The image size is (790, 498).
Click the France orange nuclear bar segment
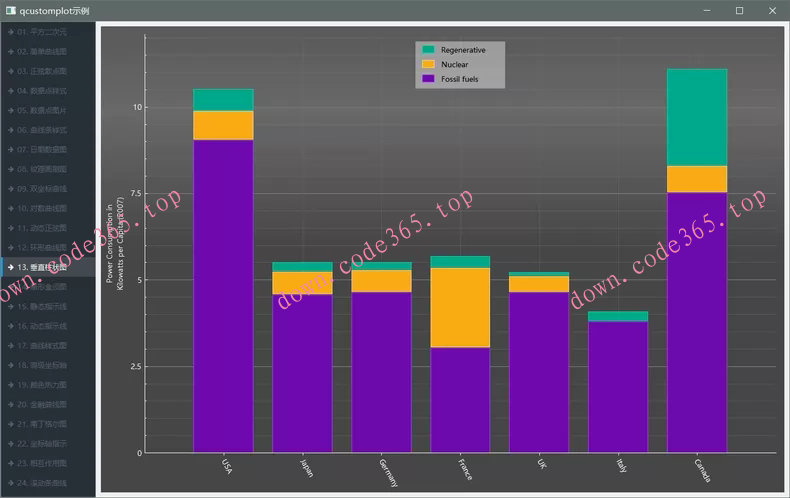click(460, 307)
